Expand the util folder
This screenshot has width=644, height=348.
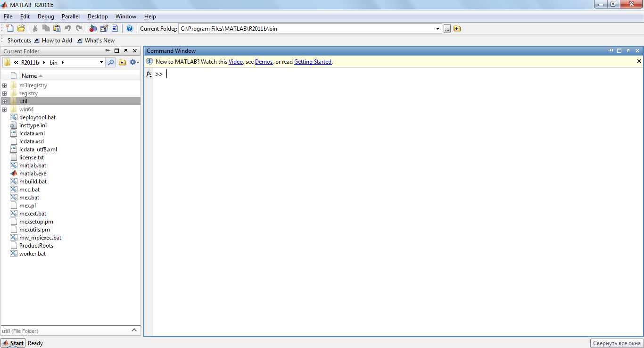coord(4,101)
